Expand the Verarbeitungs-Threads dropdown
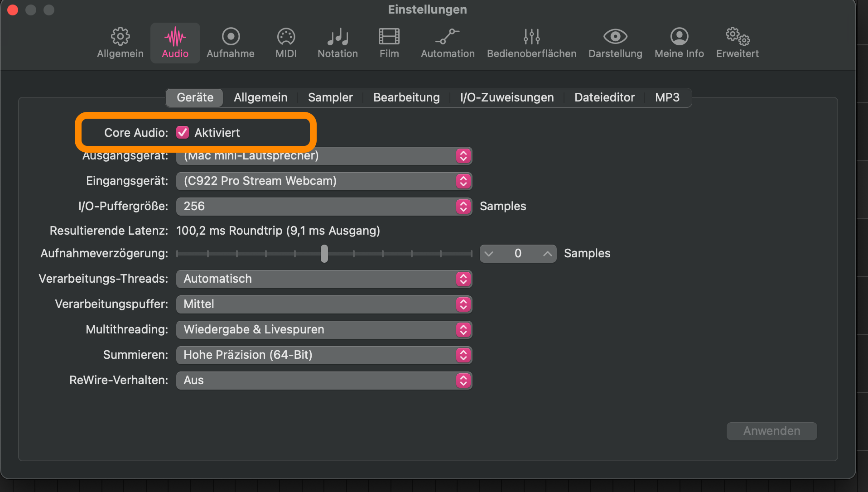 tap(324, 279)
